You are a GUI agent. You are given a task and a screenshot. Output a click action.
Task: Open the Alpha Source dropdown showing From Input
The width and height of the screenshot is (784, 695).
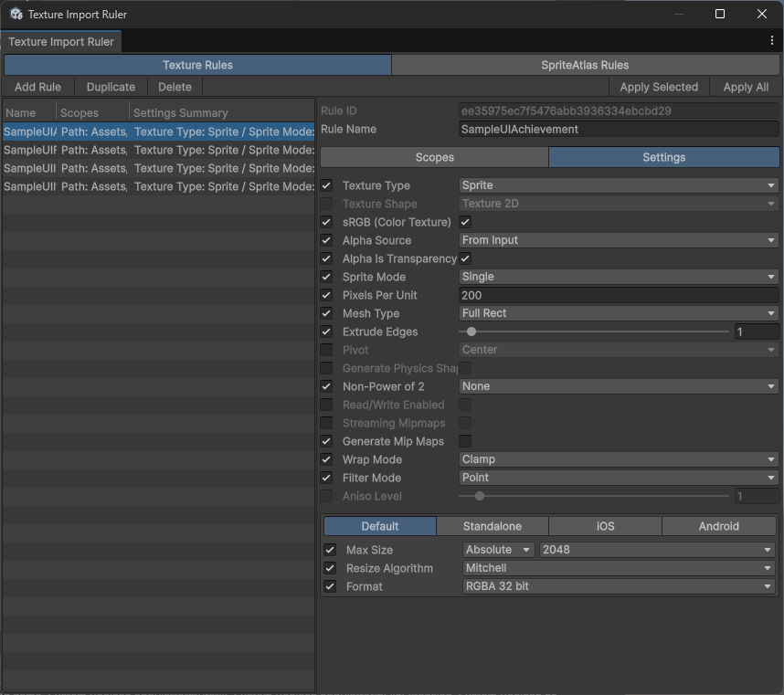click(x=619, y=240)
